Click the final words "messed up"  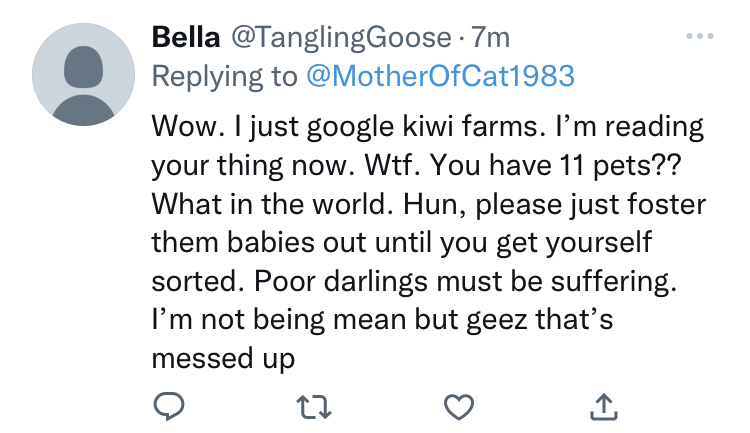point(223,359)
